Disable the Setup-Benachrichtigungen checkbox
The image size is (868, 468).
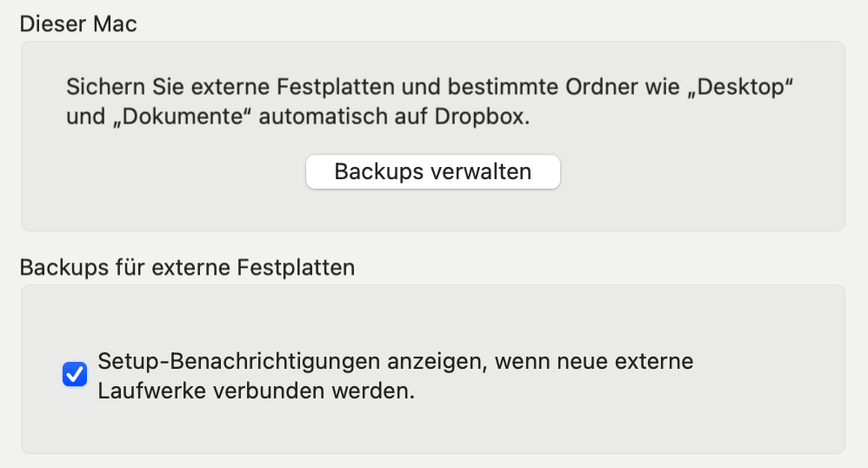coord(75,375)
